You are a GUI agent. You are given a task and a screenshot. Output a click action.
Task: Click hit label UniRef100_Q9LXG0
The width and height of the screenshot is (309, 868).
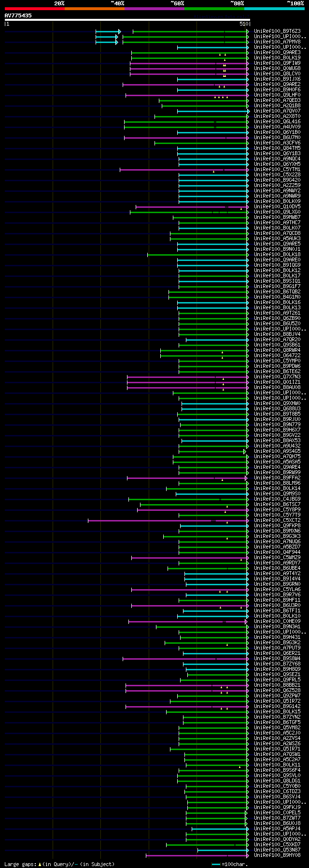(277, 212)
